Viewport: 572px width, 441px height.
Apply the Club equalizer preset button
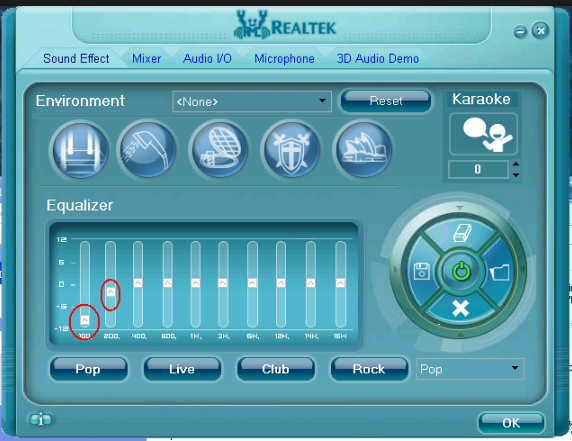pyautogui.click(x=275, y=369)
